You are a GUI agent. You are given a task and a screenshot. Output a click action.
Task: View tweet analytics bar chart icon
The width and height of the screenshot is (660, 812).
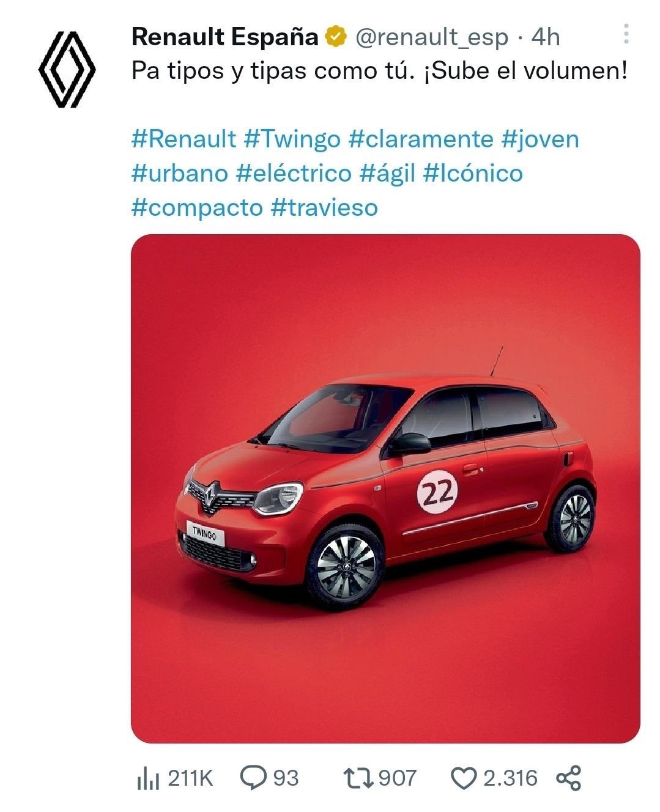pyautogui.click(x=147, y=778)
